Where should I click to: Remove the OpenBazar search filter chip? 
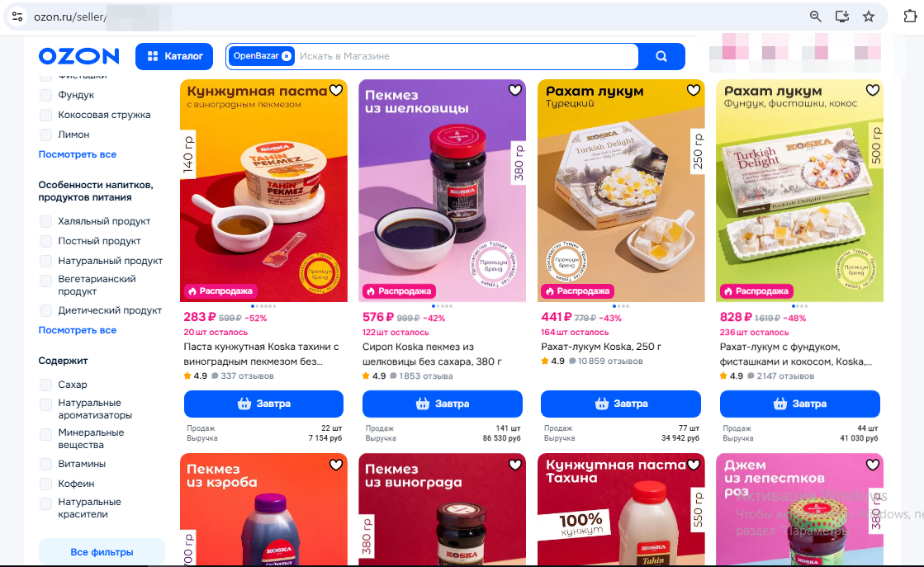tap(287, 56)
